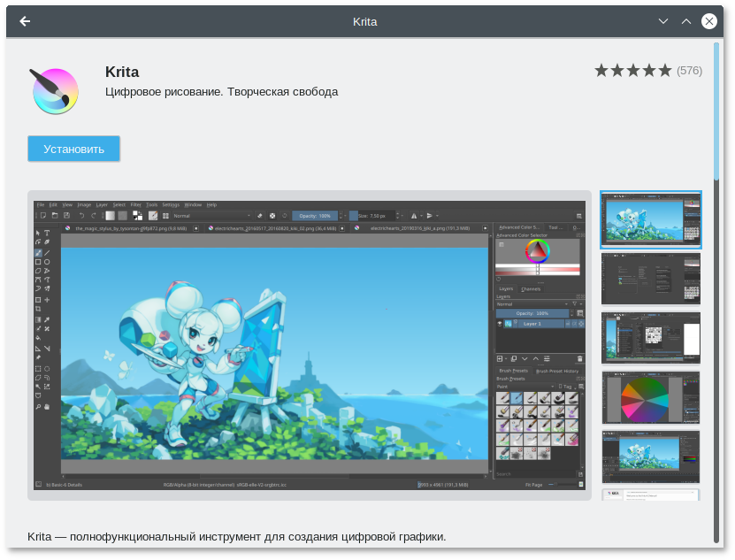
Task: Select the fifth thumbnail with small painting
Action: pyautogui.click(x=651, y=456)
